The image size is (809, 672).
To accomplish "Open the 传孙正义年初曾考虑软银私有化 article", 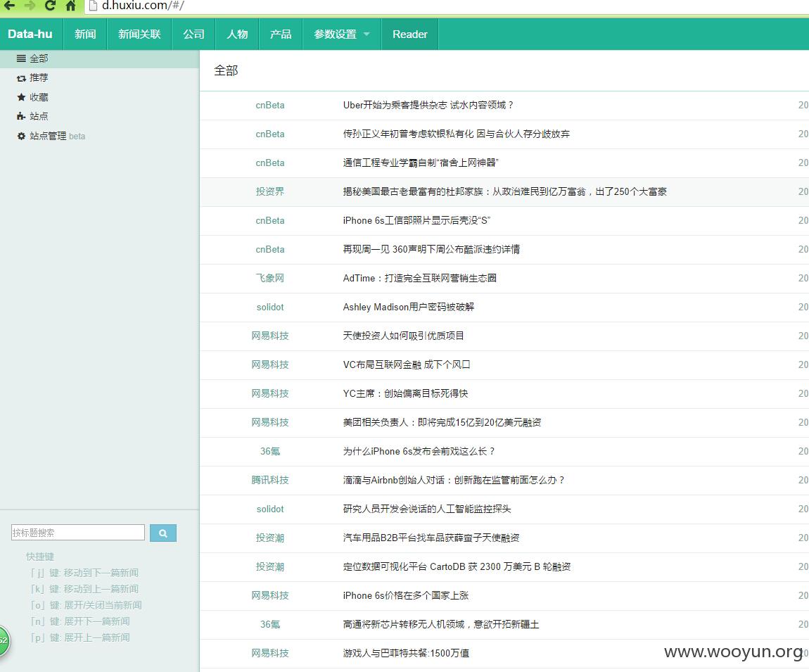I will point(456,134).
